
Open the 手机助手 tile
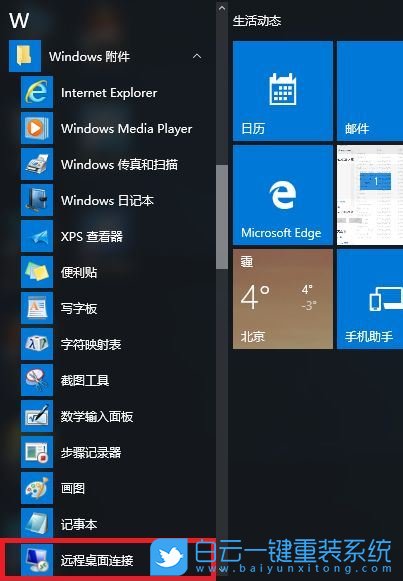coord(370,299)
